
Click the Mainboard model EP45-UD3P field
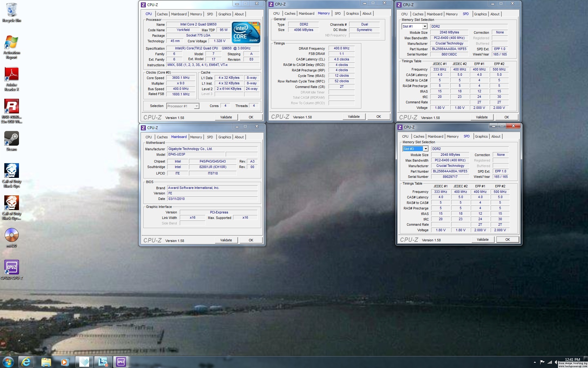point(195,155)
